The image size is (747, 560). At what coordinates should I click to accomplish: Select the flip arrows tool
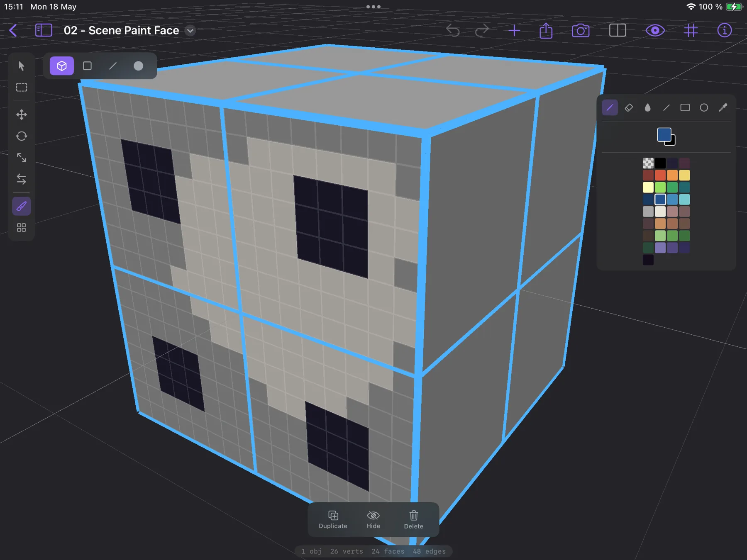[x=22, y=179]
